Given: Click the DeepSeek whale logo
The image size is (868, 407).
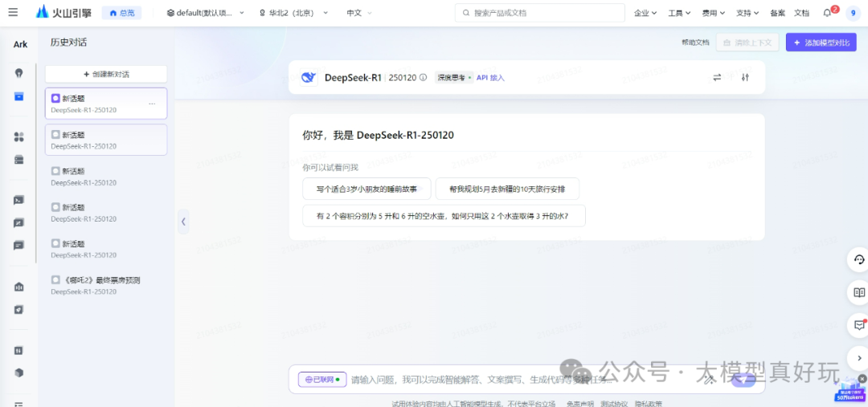Looking at the screenshot, I should tap(309, 77).
